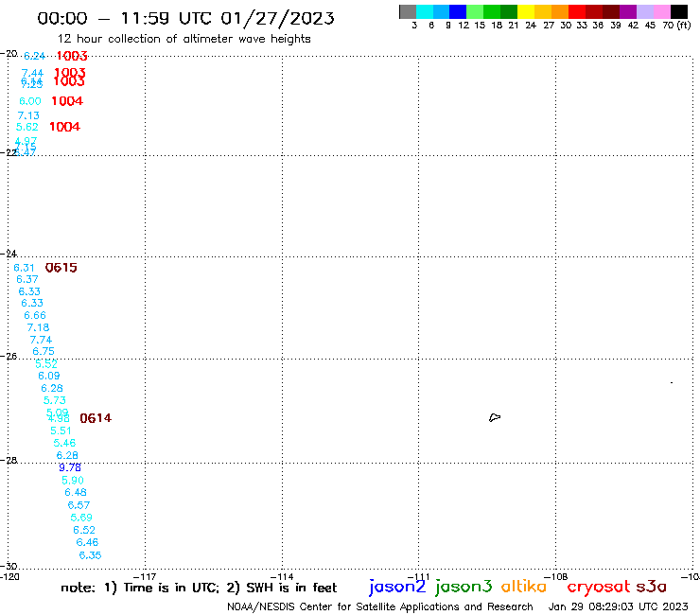Click the wave height value '6.37'
The height and width of the screenshot is (615, 700).
coord(27,279)
